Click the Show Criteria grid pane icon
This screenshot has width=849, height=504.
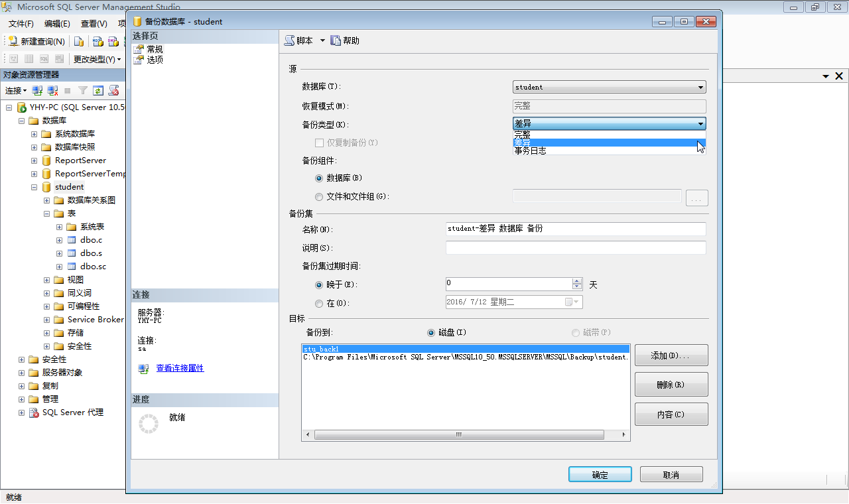[x=29, y=59]
